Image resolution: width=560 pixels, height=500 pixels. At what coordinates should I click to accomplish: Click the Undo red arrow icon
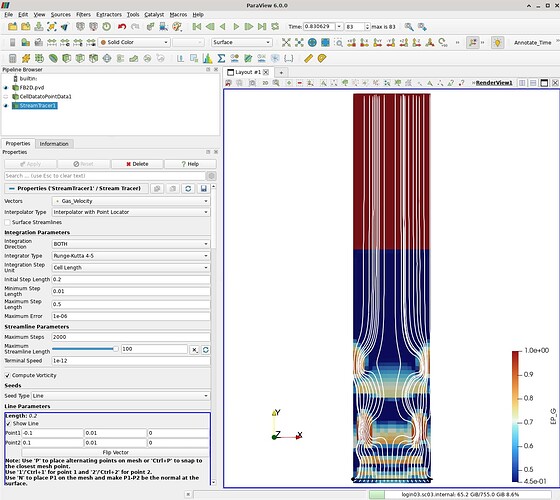pyautogui.click(x=122, y=27)
